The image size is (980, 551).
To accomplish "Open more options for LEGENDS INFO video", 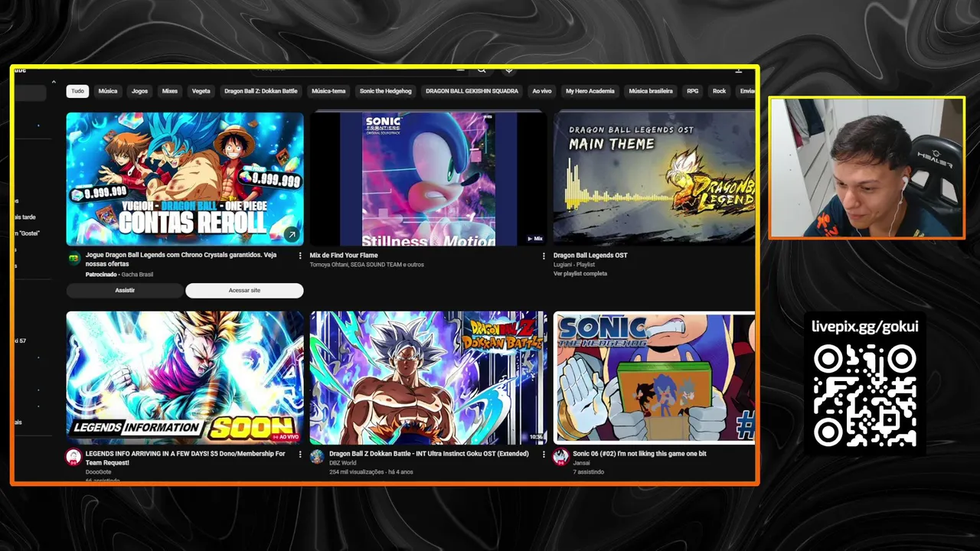I will tap(299, 454).
